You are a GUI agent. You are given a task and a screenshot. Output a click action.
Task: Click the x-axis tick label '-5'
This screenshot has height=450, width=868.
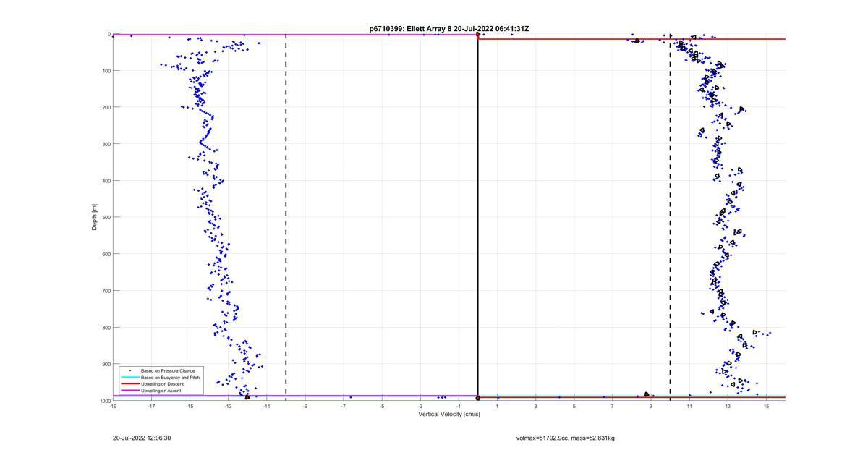coord(381,407)
